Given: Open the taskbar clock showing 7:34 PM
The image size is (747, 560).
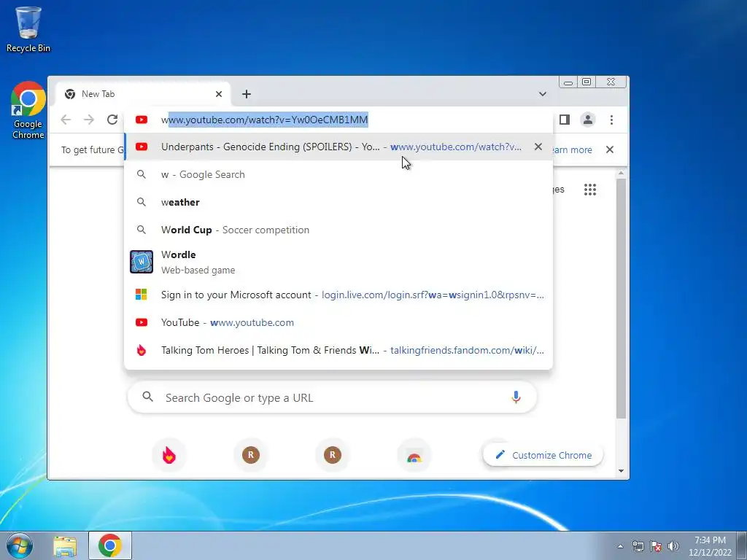Looking at the screenshot, I should coord(710,546).
